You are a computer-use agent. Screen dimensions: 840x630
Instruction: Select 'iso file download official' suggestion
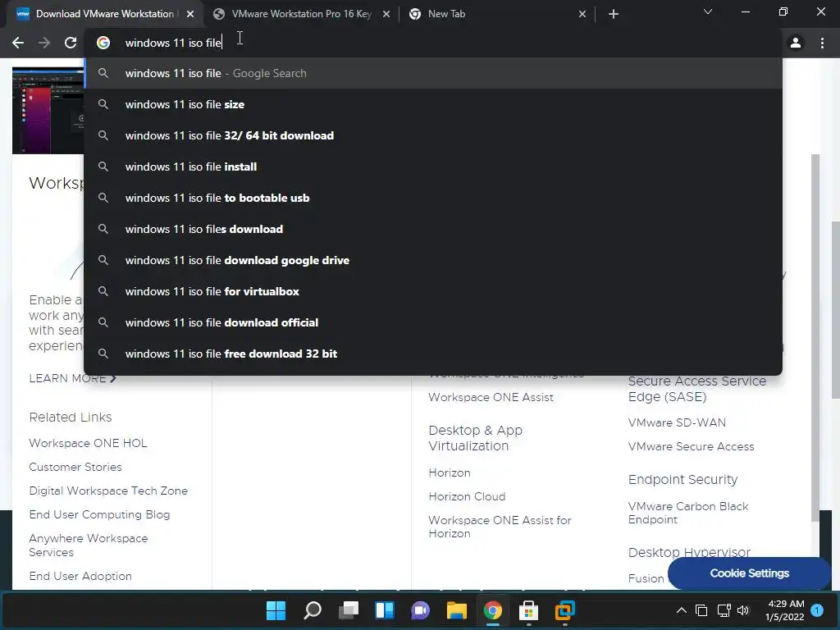pyautogui.click(x=433, y=322)
